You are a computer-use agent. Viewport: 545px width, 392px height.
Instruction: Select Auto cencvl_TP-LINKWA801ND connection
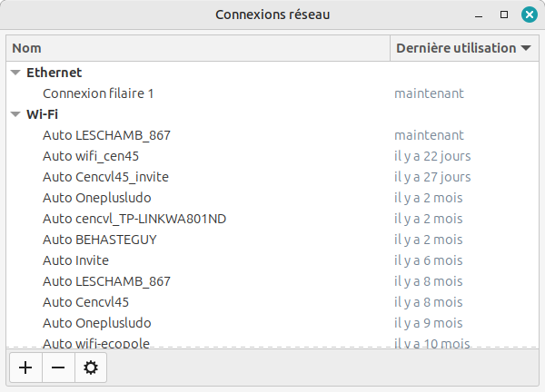tap(134, 219)
